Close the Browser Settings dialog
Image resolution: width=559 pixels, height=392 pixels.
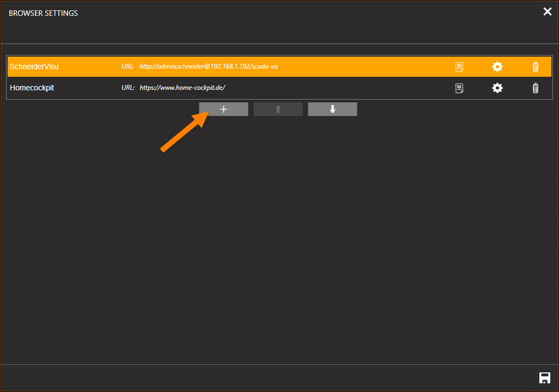click(547, 12)
